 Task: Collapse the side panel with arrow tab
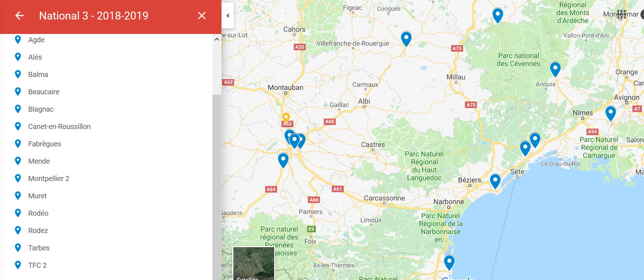[228, 16]
